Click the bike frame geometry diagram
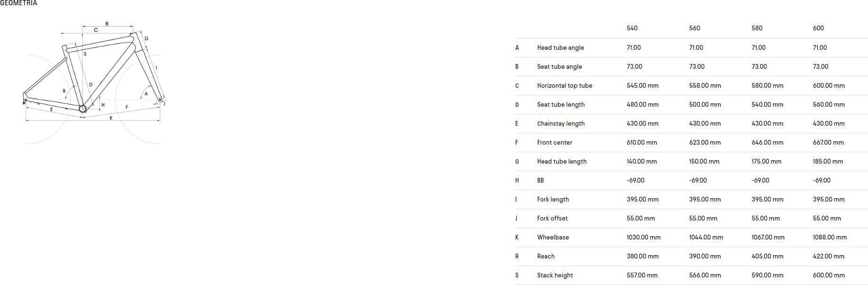 pos(95,83)
